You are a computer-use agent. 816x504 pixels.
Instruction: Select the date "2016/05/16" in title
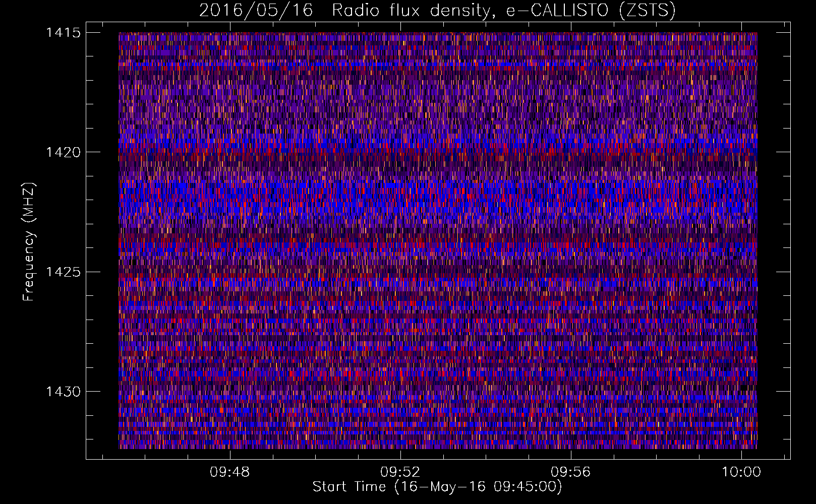(256, 11)
